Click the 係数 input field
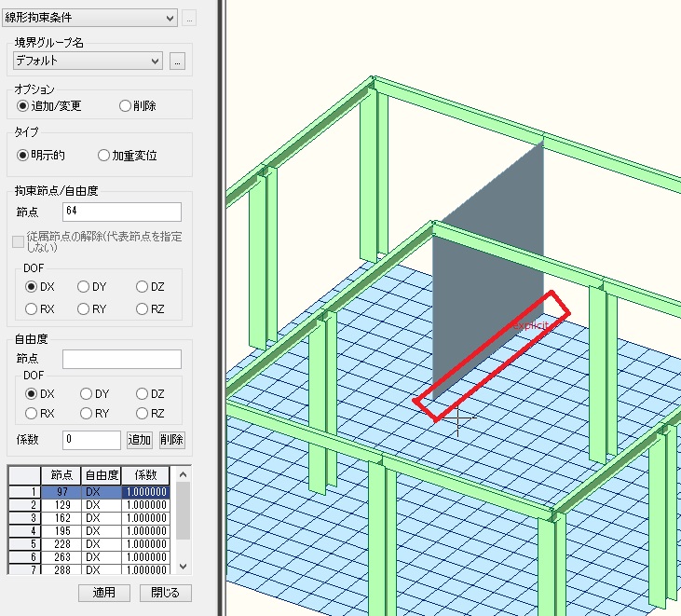681x616 pixels. [x=91, y=440]
